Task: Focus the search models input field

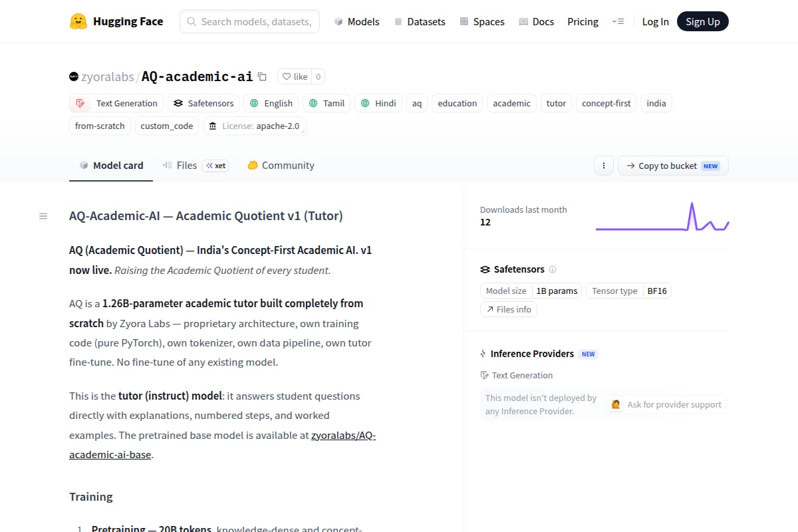Action: point(249,21)
